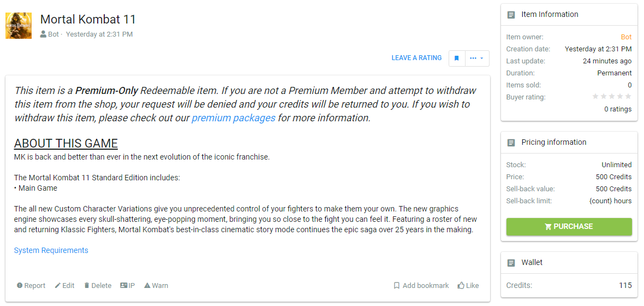Click the Item Information panel icon
This screenshot has width=644, height=306.
(x=511, y=15)
